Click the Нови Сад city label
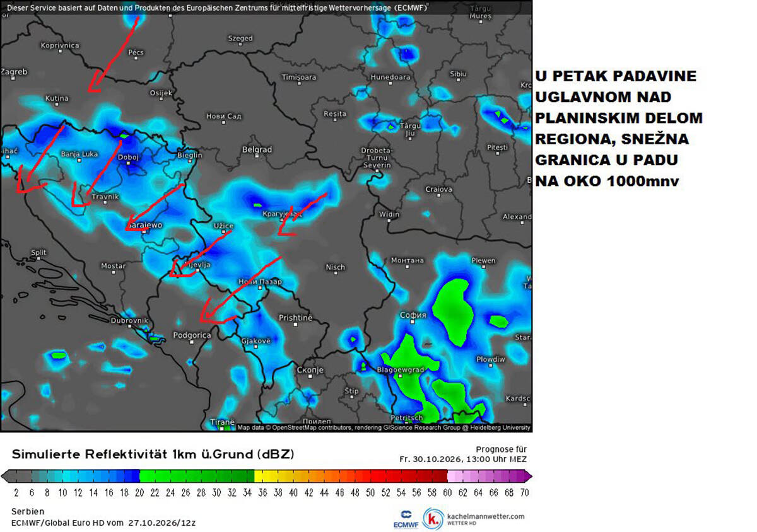The image size is (757, 532). [x=223, y=116]
